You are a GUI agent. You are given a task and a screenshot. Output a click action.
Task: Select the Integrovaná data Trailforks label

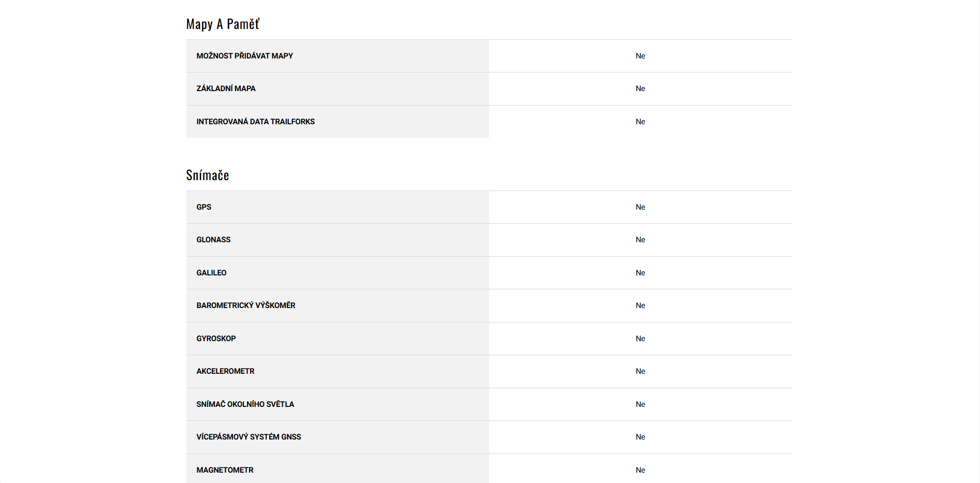point(255,122)
